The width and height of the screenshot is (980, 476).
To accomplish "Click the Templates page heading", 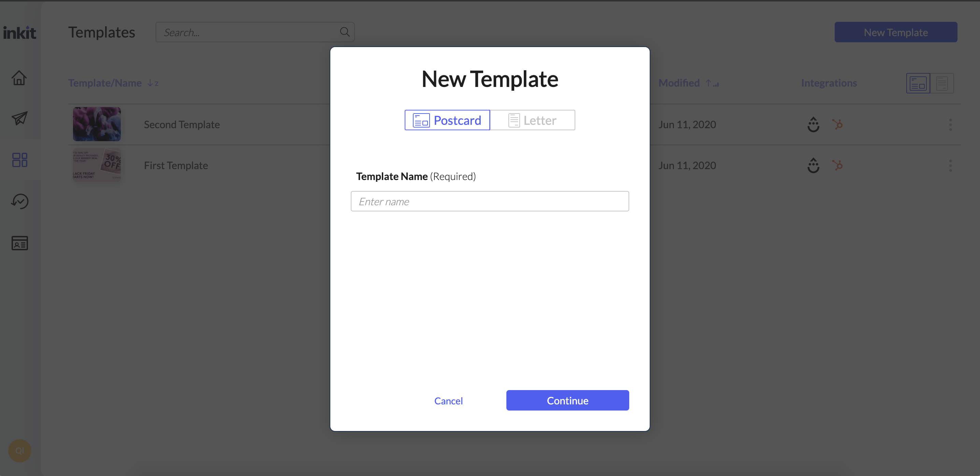I will [x=102, y=32].
